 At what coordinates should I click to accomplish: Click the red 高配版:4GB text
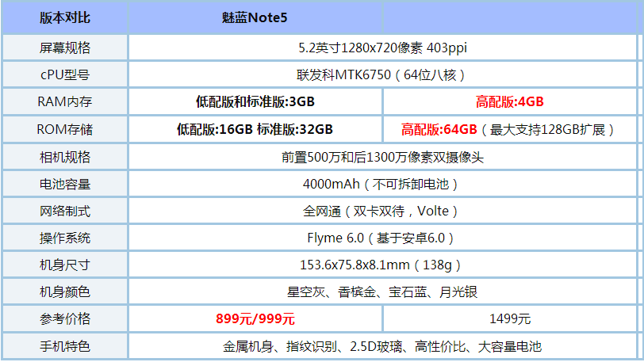(x=509, y=101)
